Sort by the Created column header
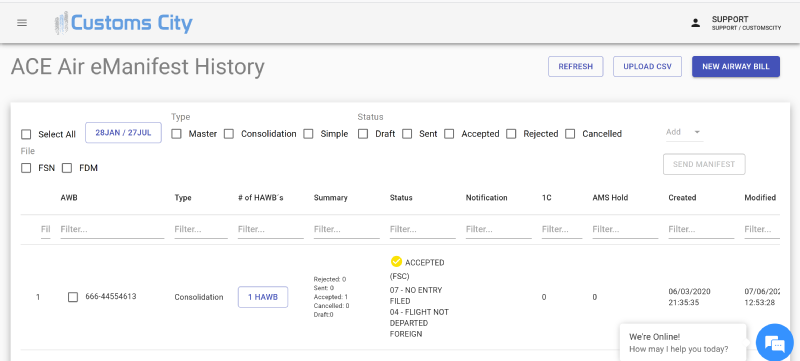The width and height of the screenshot is (800, 361). pos(682,198)
